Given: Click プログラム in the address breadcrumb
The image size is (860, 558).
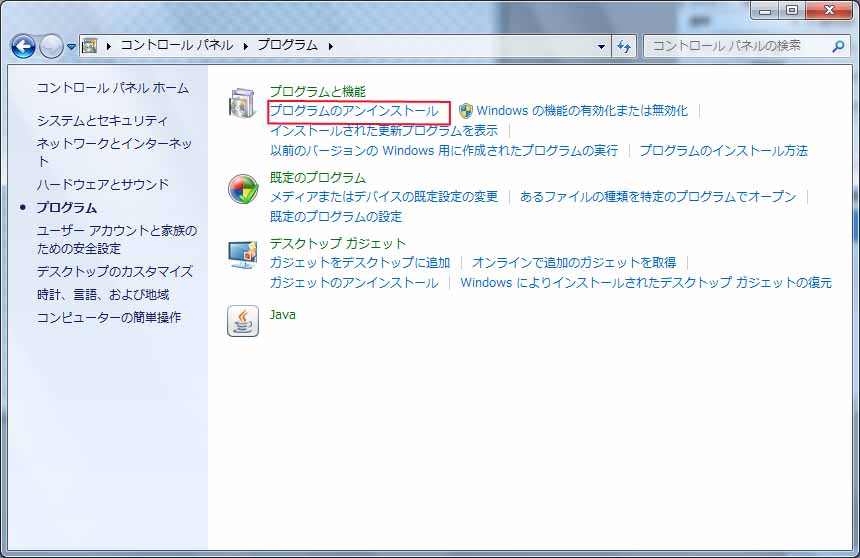Looking at the screenshot, I should coord(287,46).
